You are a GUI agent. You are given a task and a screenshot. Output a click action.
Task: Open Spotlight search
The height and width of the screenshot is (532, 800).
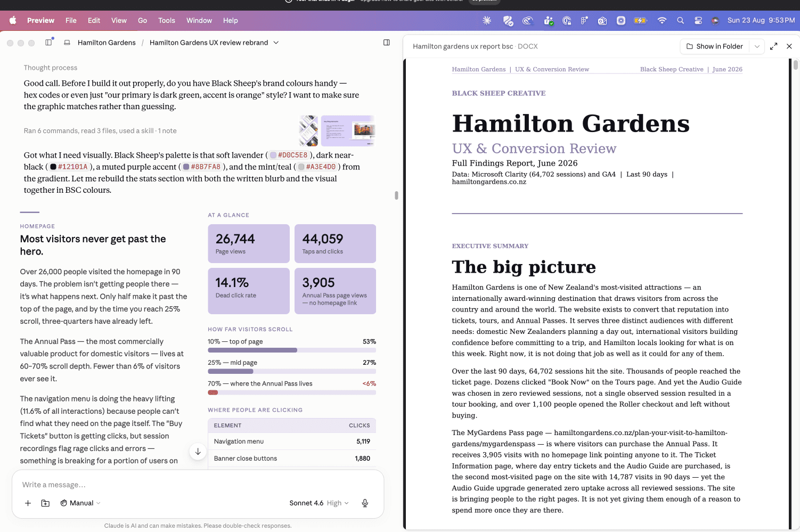680,20
